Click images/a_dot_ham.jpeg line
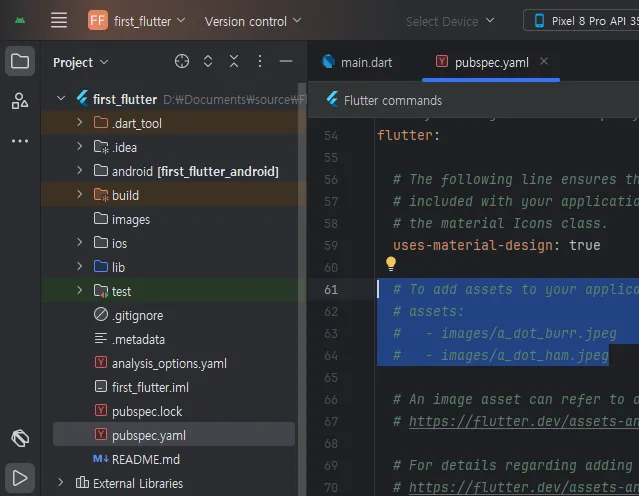This screenshot has height=496, width=639. 501,355
